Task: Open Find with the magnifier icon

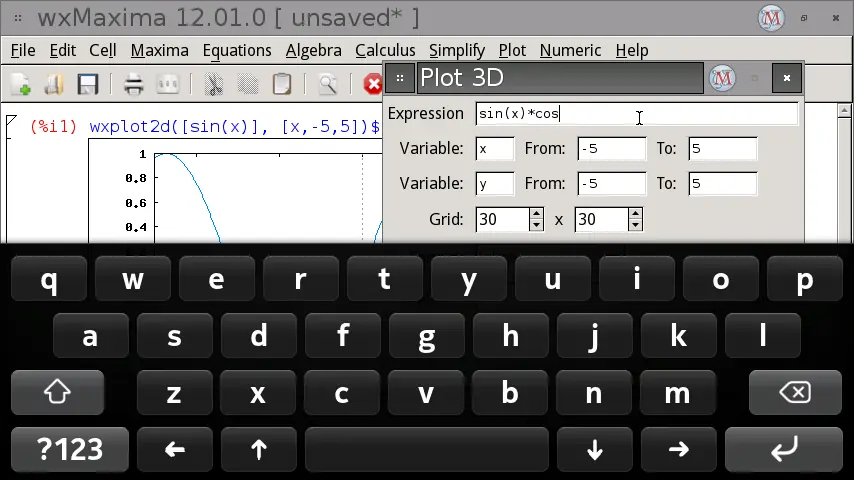Action: (x=327, y=84)
